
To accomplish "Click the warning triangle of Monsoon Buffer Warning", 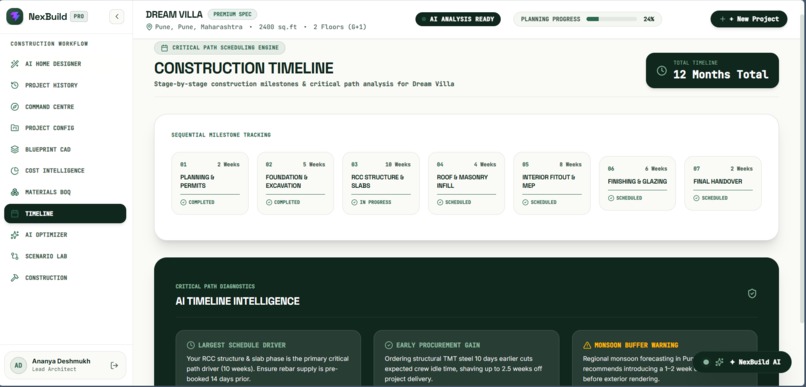I will coord(587,345).
